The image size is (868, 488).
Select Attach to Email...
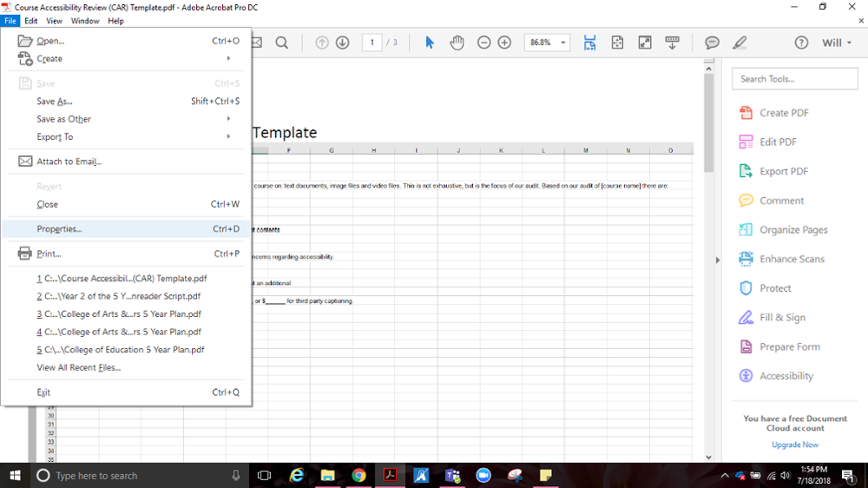point(126,162)
